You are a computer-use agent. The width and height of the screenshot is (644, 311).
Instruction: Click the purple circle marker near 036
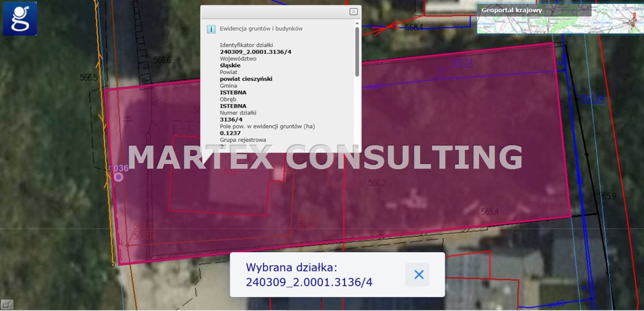tap(118, 177)
